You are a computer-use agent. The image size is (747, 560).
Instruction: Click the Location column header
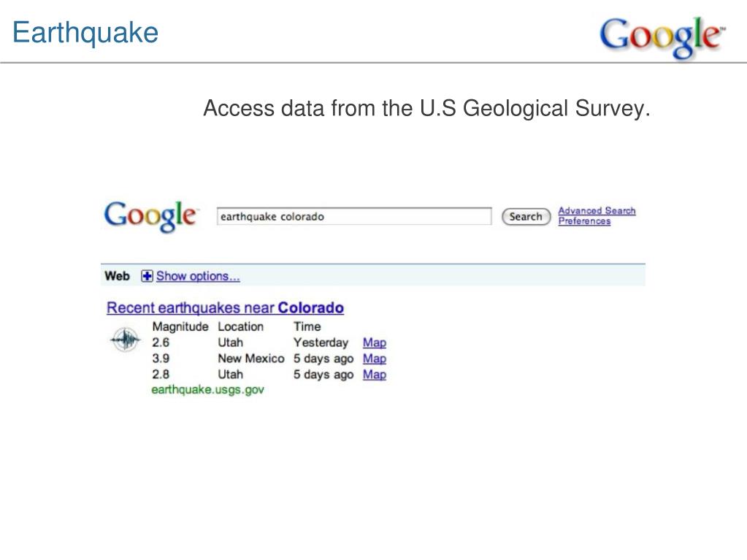click(240, 326)
